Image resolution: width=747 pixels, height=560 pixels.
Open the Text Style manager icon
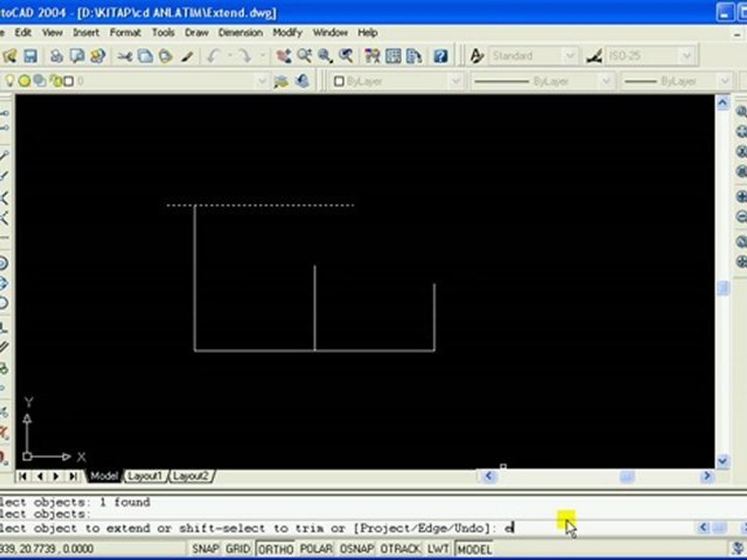(476, 55)
